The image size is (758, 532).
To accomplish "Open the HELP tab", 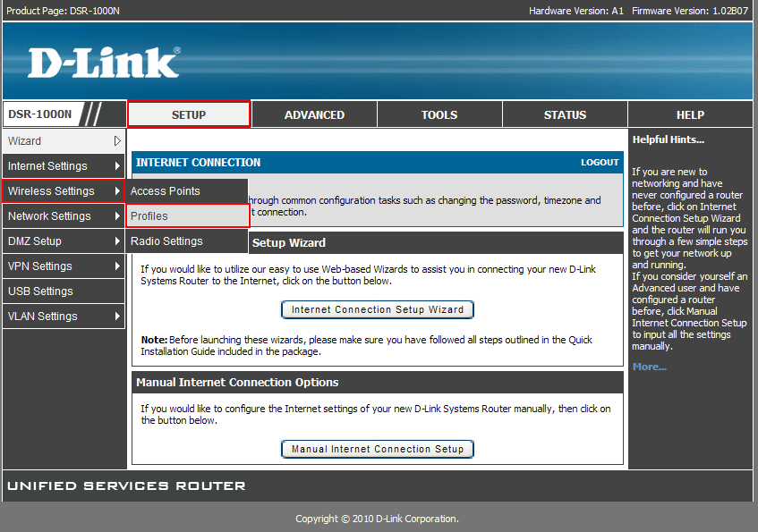I will 690,114.
